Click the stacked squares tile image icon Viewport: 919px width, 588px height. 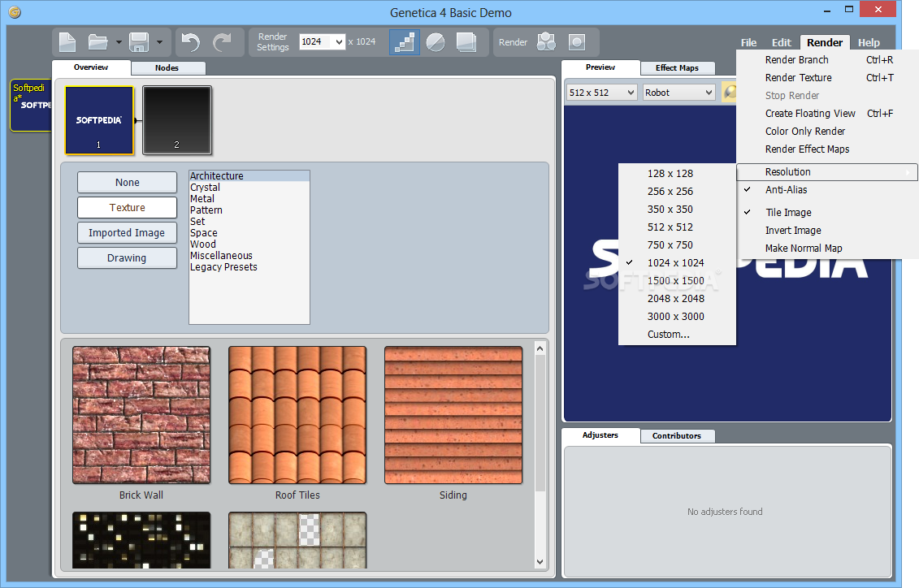466,42
